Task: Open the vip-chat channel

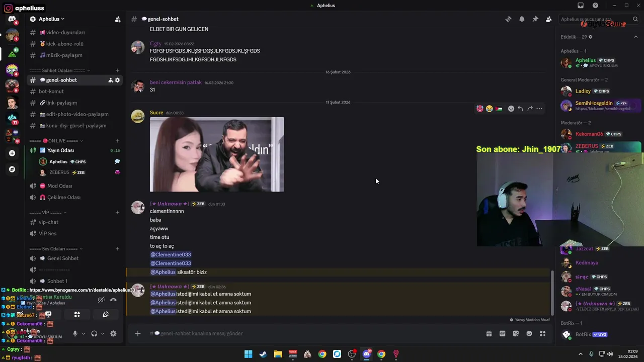Action: (74, 222)
